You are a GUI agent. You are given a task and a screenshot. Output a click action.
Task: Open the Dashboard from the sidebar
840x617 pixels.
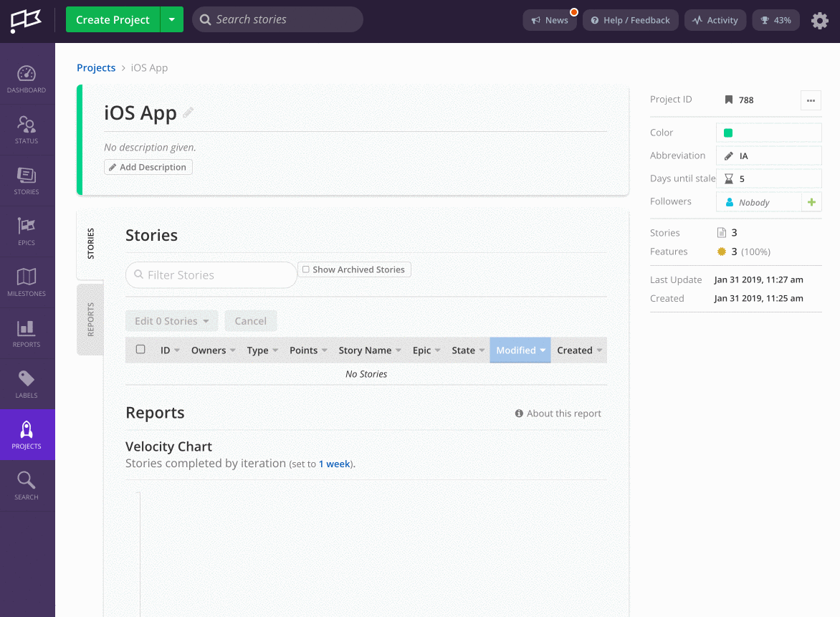point(27,79)
